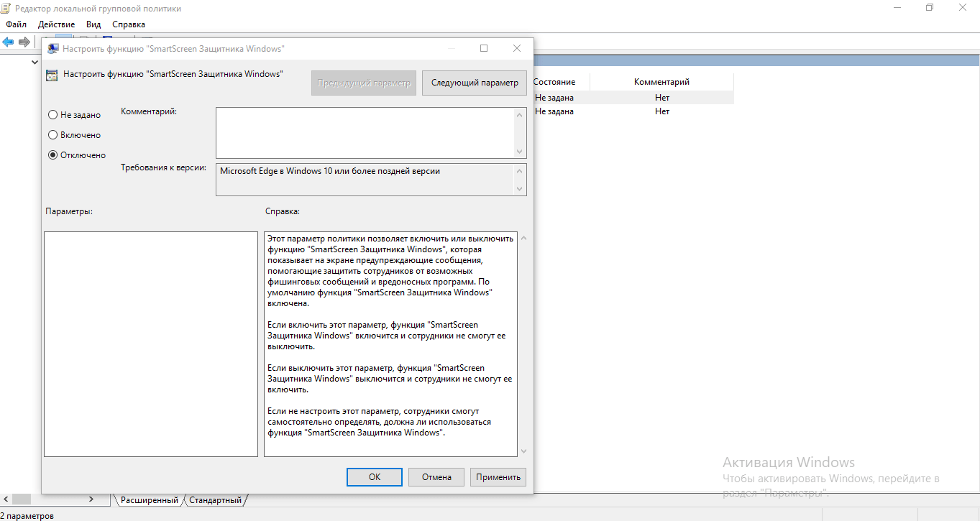Click the right arrow of the tree pane horizontal scrollbar
Image resolution: width=980 pixels, height=521 pixels.
91,499
